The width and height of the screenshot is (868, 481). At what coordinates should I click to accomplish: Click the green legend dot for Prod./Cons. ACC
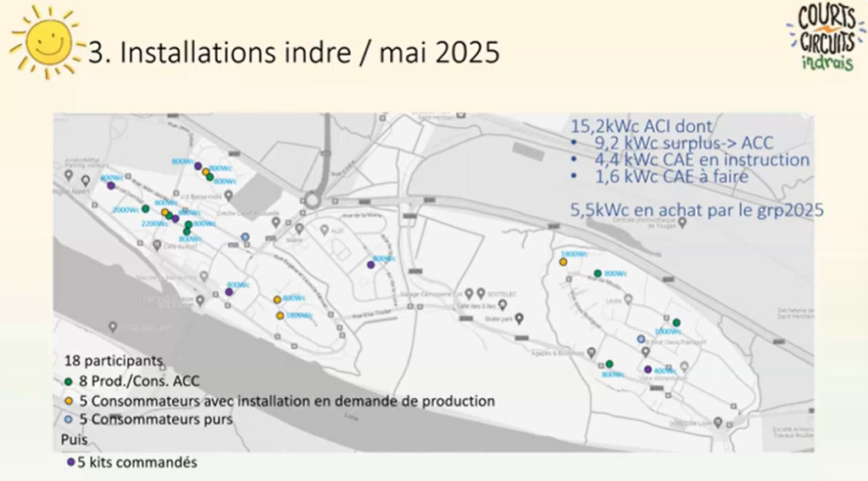pyautogui.click(x=69, y=382)
